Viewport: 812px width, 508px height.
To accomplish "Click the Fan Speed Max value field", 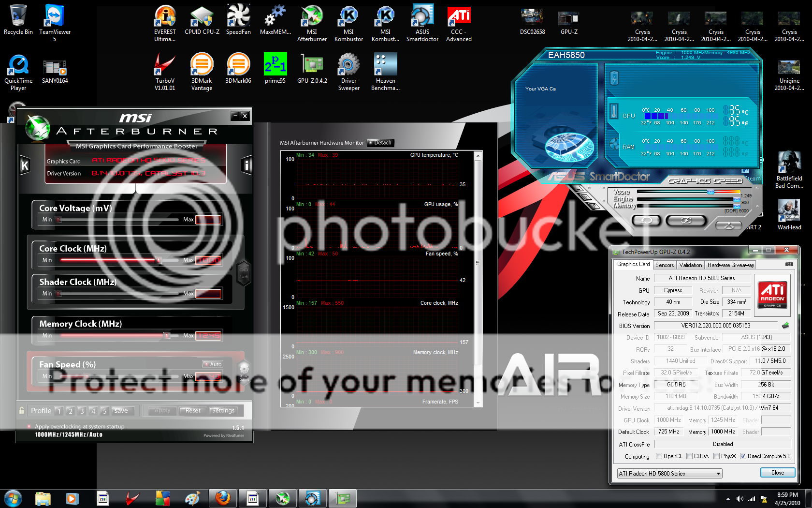I will point(208,376).
